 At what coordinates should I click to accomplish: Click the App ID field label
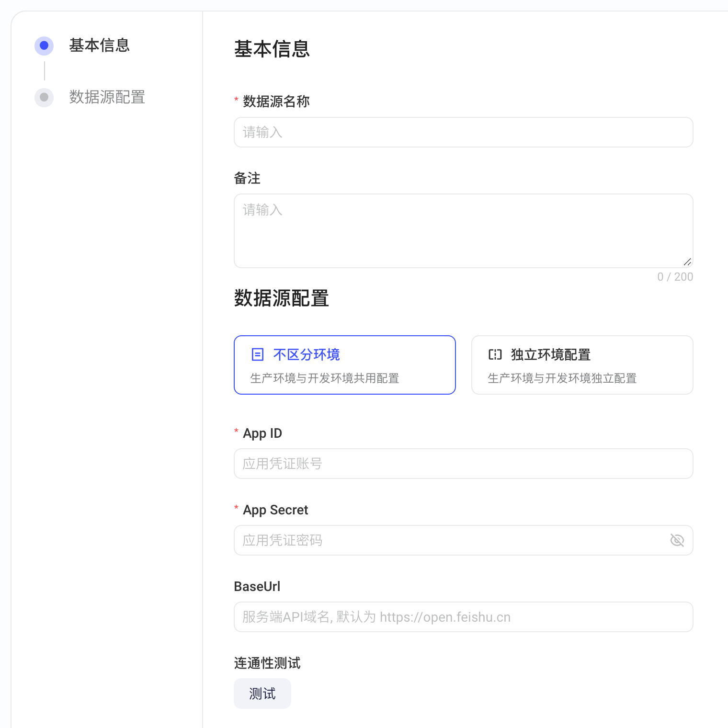[262, 433]
